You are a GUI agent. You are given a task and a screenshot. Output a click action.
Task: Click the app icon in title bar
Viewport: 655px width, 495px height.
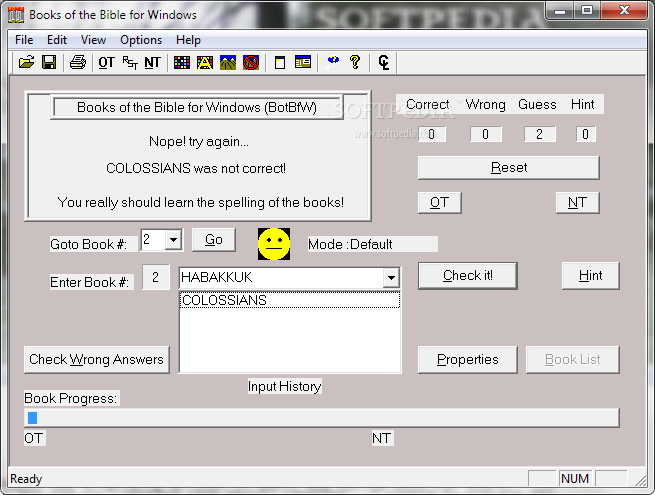pos(16,15)
